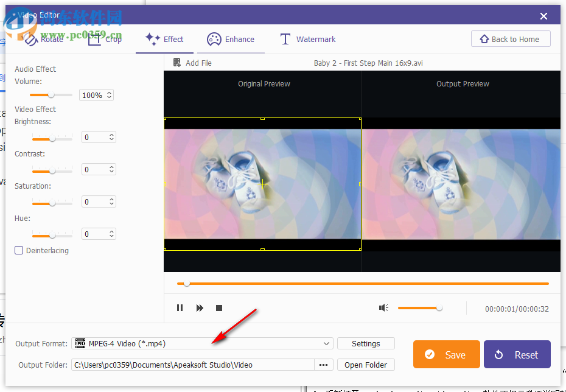
Task: Click the Add File icon
Action: 176,63
